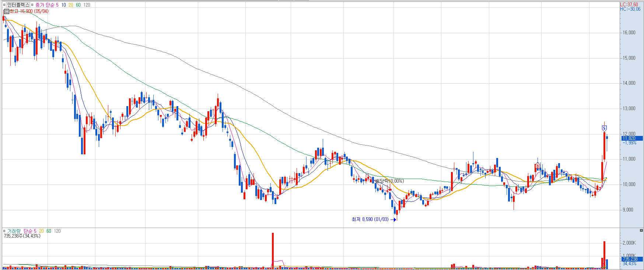The height and width of the screenshot is (270, 644).
Task: Toggle the 20-day price moving average
Action: (71, 5)
